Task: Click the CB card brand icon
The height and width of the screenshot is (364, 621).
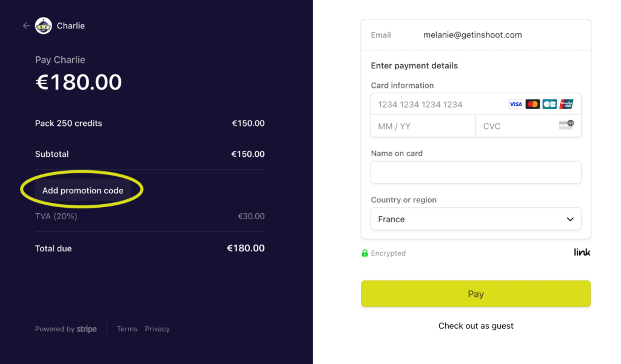Action: click(x=549, y=104)
